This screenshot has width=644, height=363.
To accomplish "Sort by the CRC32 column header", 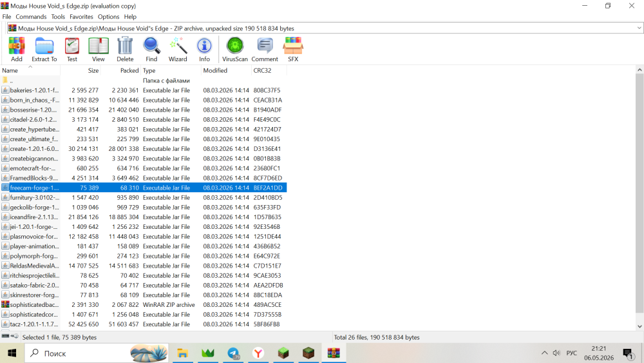I will coord(269,70).
